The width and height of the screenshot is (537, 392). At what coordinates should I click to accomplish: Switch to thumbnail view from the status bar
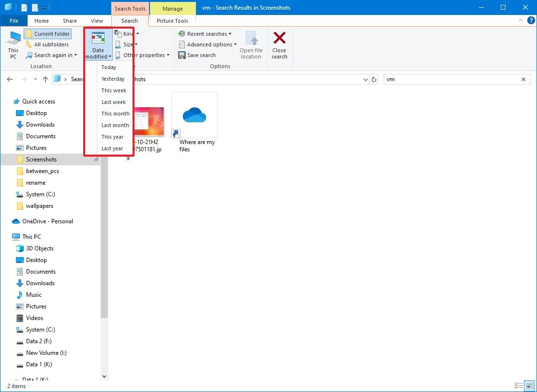[x=528, y=386]
